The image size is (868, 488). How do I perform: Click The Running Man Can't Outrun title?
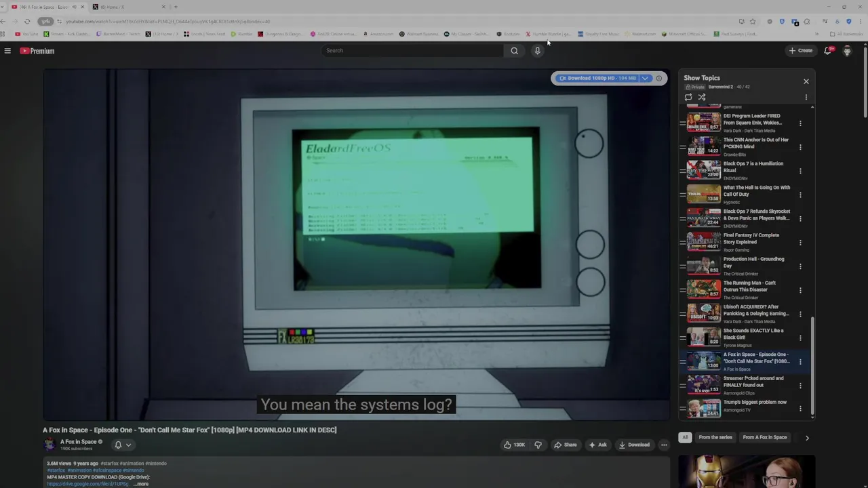[749, 286]
